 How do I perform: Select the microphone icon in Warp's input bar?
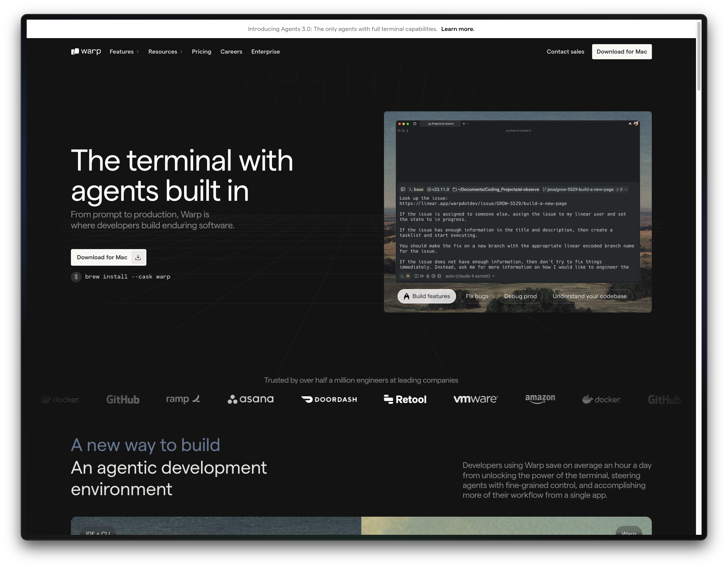coord(427,276)
